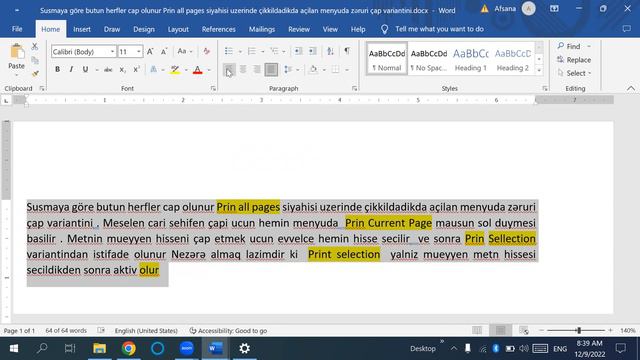The height and width of the screenshot is (360, 640).
Task: Open Chrome from the taskbar
Action: (x=129, y=348)
